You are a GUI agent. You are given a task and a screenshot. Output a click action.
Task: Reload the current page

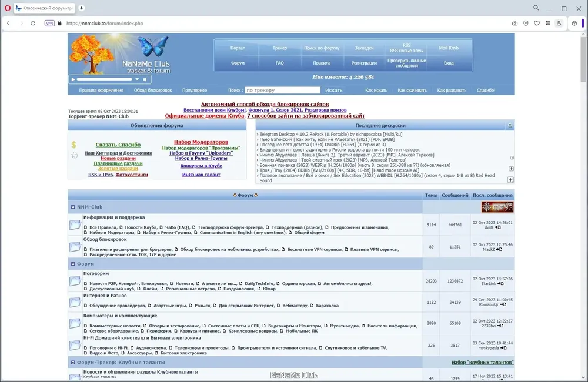tap(33, 24)
